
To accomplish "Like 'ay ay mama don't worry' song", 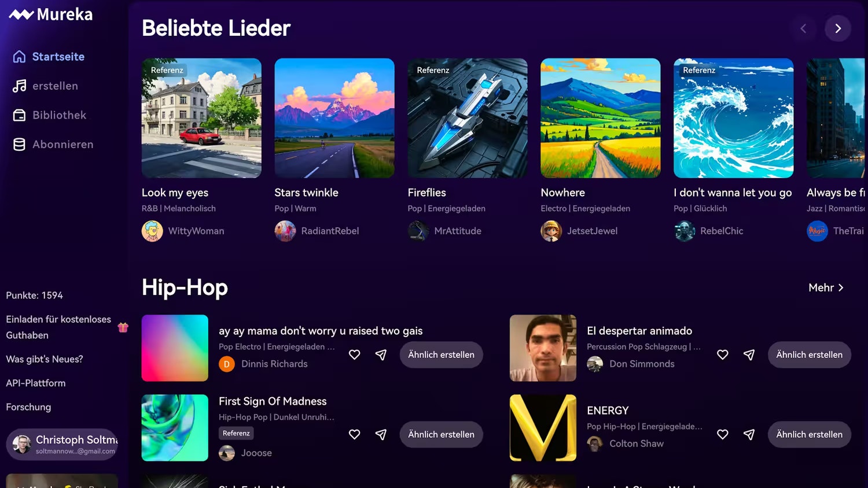I will (x=354, y=354).
